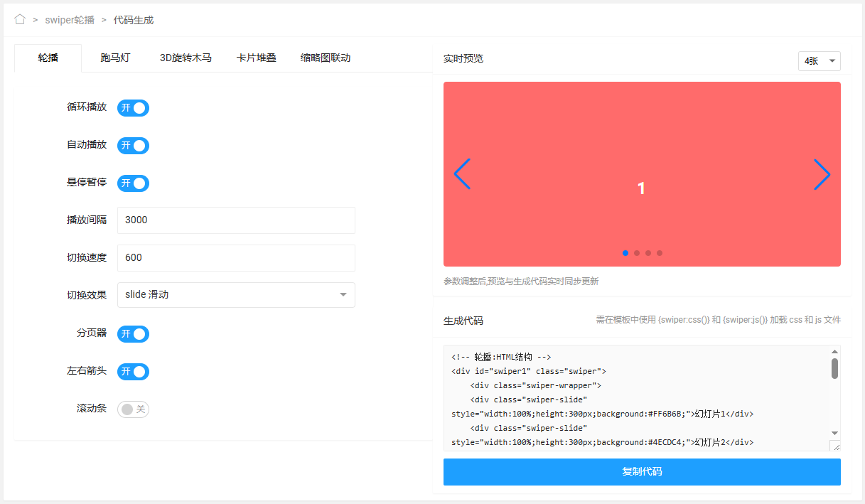This screenshot has width=865, height=504.
Task: Turn off 循环播放 loop switch
Action: pos(133,108)
